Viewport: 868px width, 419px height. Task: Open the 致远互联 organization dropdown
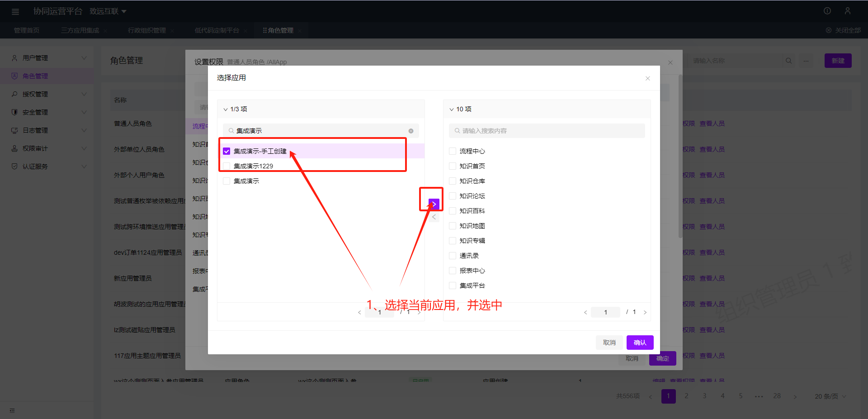pos(108,11)
